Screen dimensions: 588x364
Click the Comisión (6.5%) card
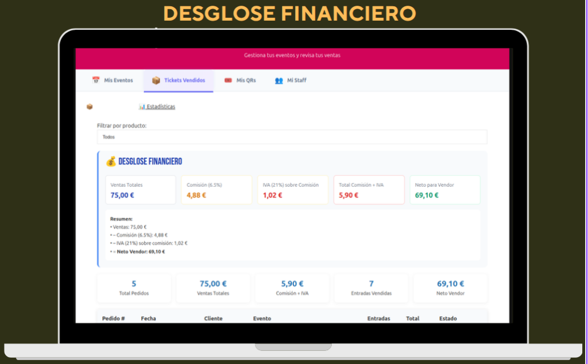pyautogui.click(x=216, y=190)
